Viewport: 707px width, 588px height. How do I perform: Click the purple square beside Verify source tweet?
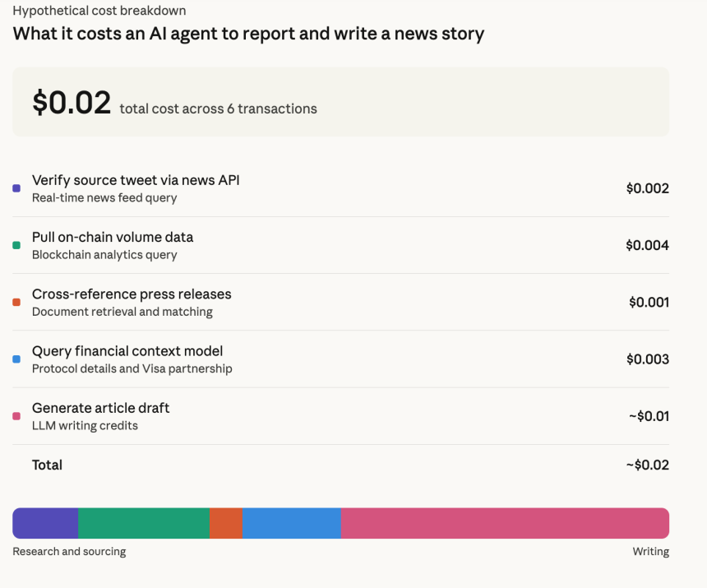[16, 188]
